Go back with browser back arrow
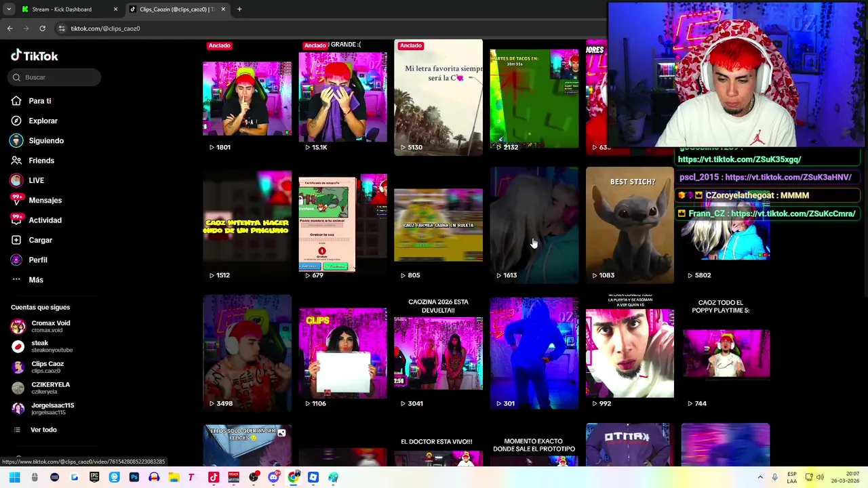 (x=9, y=28)
